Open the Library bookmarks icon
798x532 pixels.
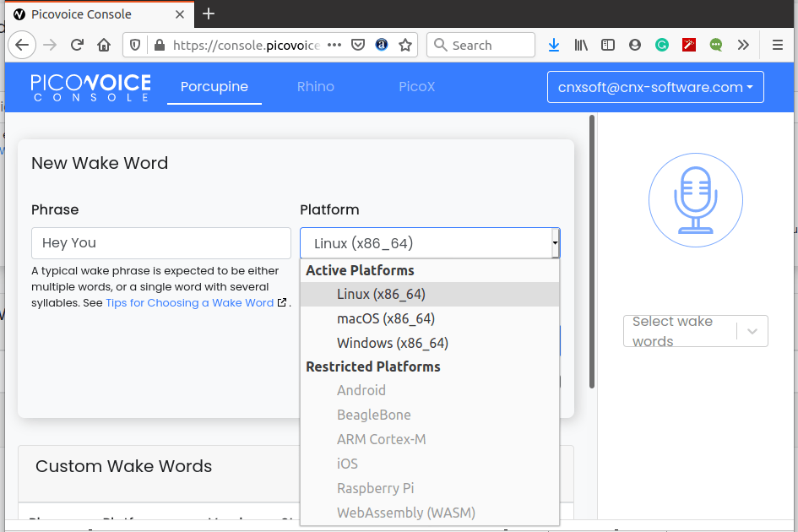pyautogui.click(x=581, y=46)
